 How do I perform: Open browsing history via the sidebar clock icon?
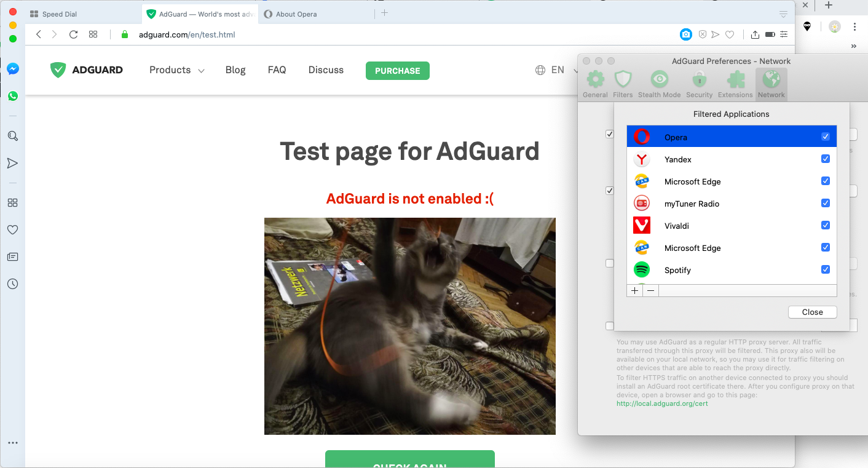click(12, 284)
